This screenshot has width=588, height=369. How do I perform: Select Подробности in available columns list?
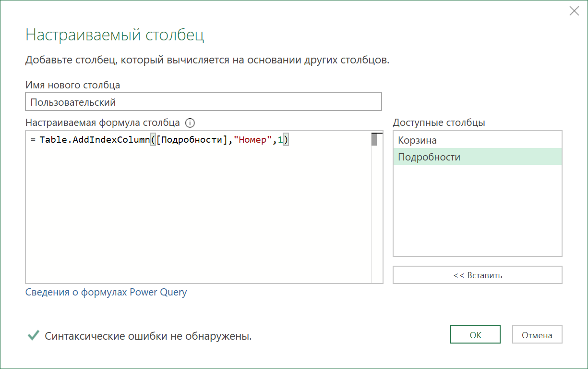478,157
